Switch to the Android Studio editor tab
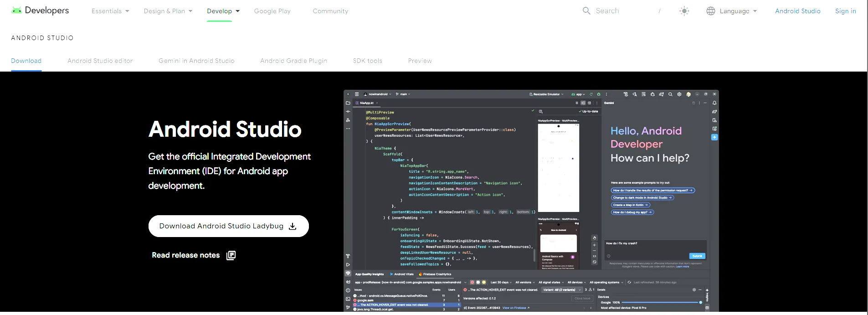The width and height of the screenshot is (868, 315). coord(100,61)
